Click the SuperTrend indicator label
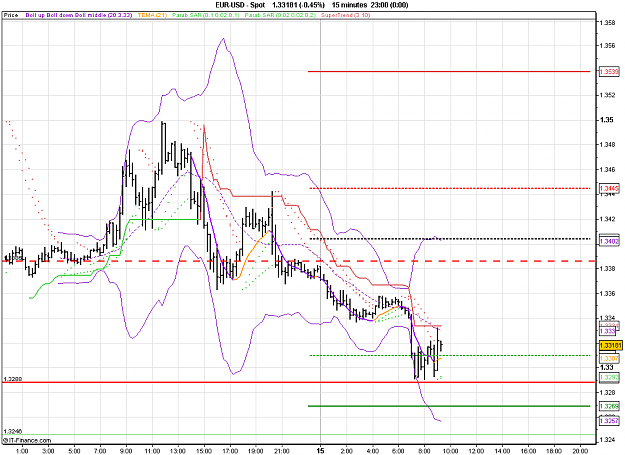The image size is (625, 455). [346, 15]
